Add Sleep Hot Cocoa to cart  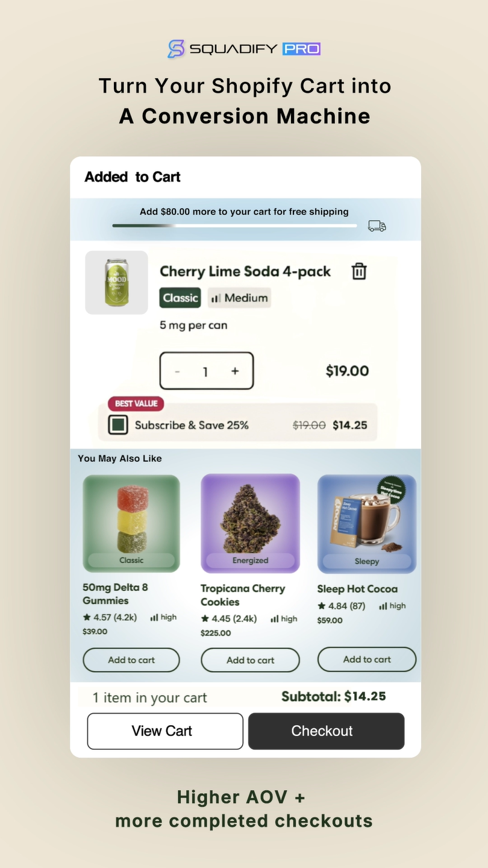pyautogui.click(x=367, y=659)
